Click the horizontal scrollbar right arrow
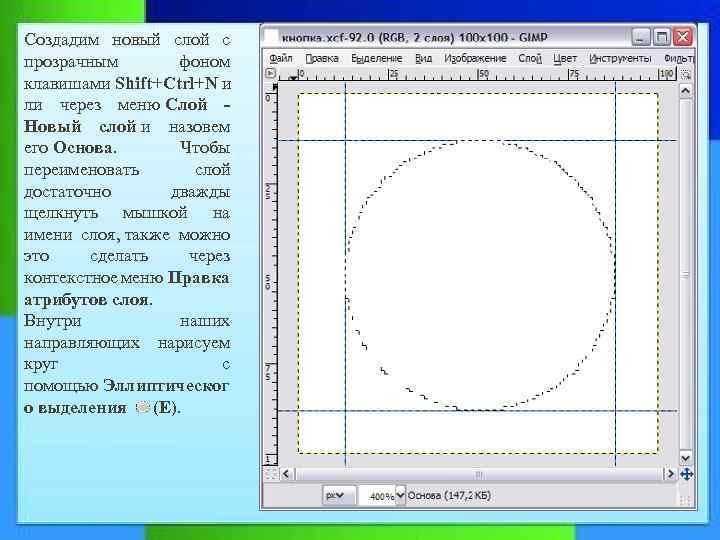The height and width of the screenshot is (540, 720). (670, 473)
